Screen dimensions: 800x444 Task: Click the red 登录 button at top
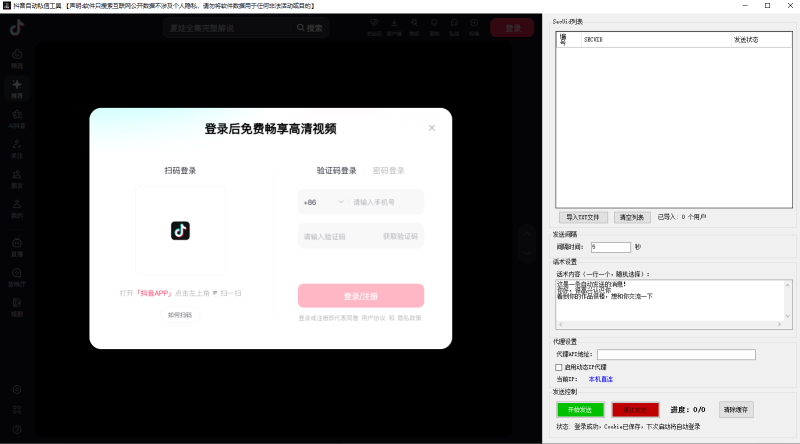[x=512, y=28]
